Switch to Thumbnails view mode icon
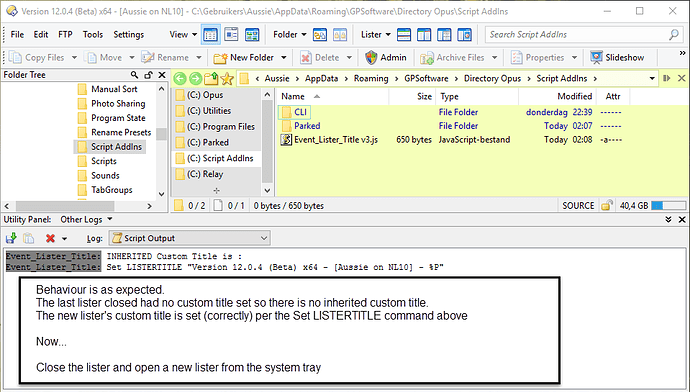690x392 pixels. point(252,34)
